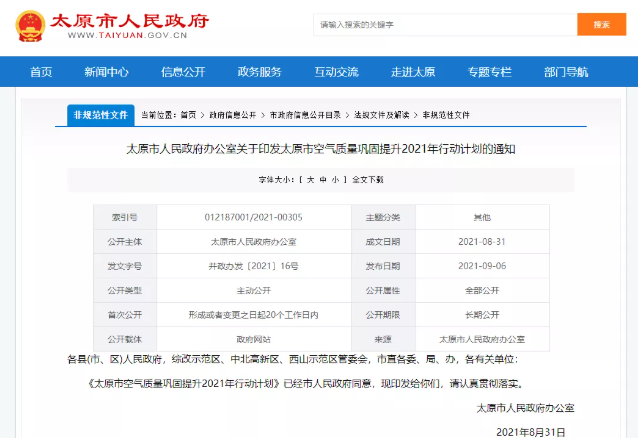Select 部门导航 in the navigation bar
Viewport: 638px width, 438px height.
(566, 72)
